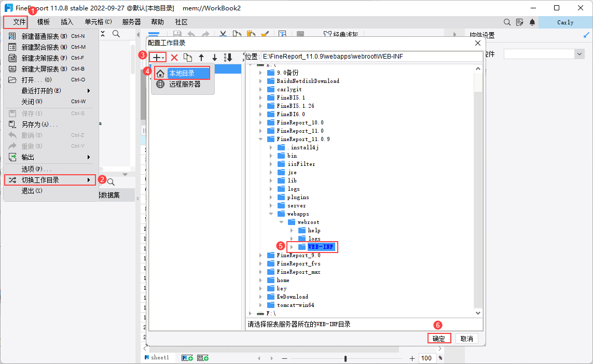Click the folder tree scrollbar down arrow

[x=478, y=313]
